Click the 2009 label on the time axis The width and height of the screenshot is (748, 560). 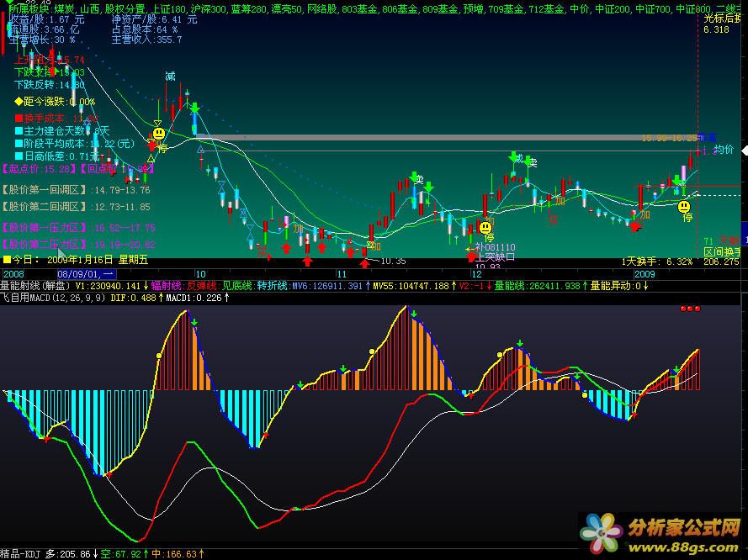[x=645, y=274]
